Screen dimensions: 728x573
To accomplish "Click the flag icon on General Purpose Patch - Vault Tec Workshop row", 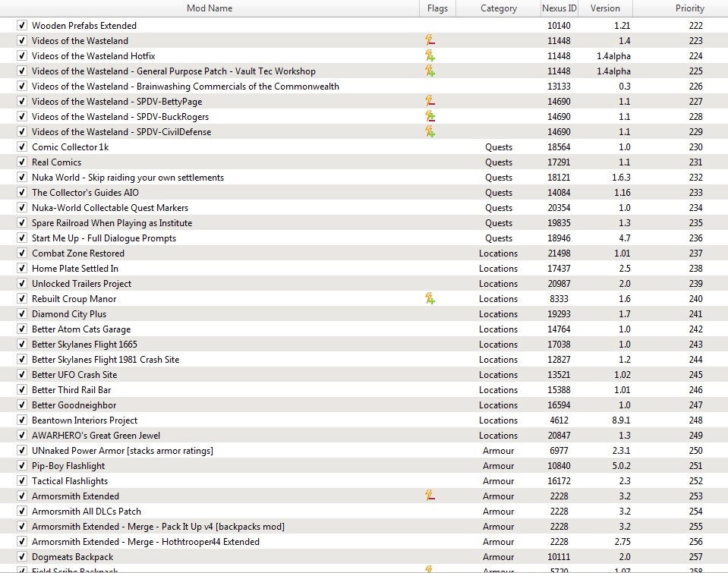I will 430,71.
